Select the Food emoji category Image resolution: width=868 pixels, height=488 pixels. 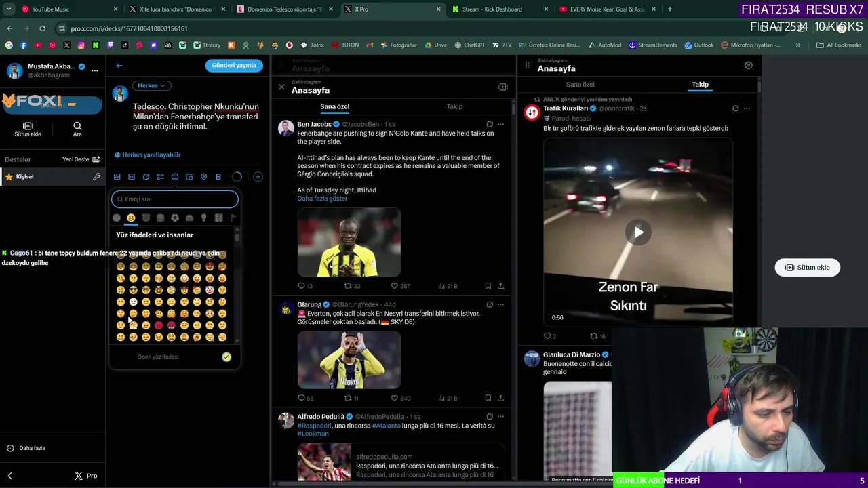pyautogui.click(x=160, y=218)
